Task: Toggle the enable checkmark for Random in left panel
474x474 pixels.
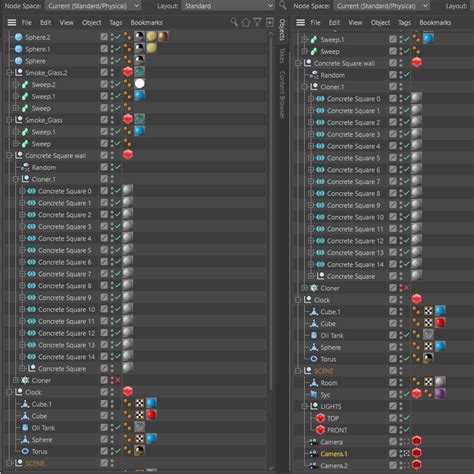Action: pos(117,167)
